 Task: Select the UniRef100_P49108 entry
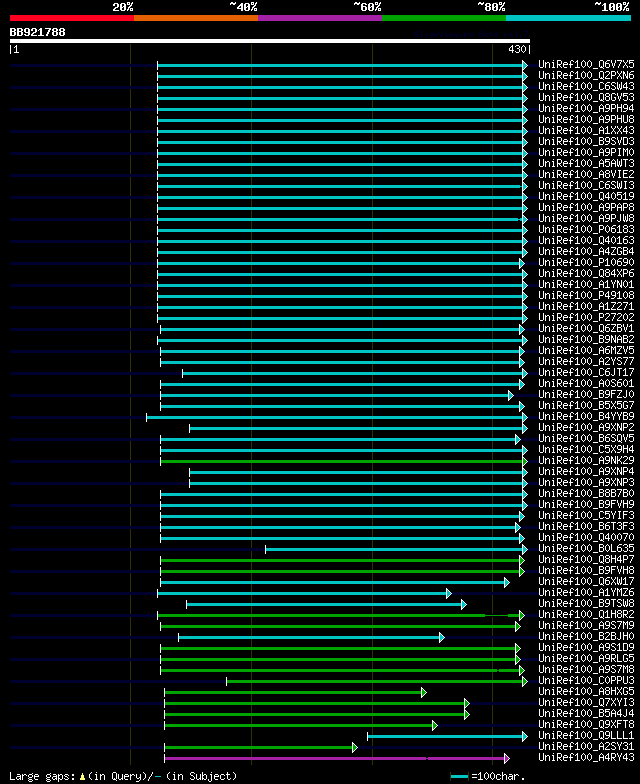point(586,296)
